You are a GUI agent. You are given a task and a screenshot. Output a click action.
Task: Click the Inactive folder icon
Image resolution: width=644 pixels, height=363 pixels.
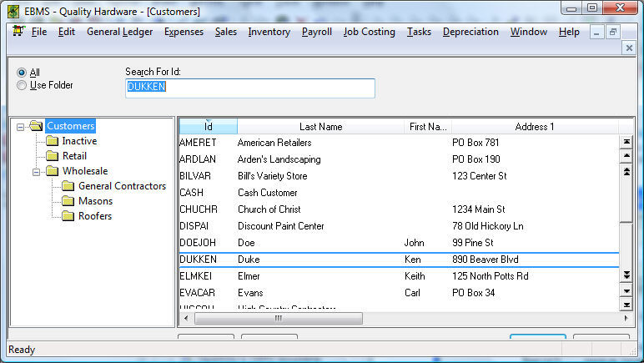click(x=52, y=141)
